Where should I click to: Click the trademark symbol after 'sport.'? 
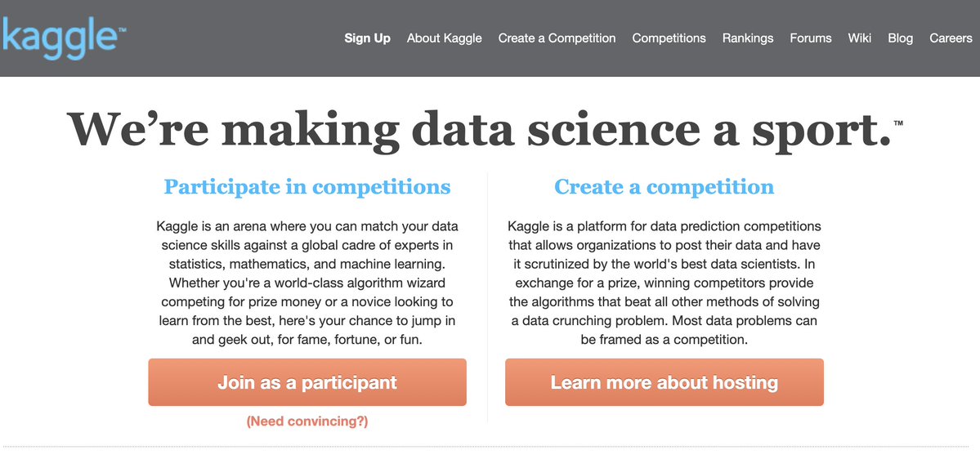(x=898, y=123)
